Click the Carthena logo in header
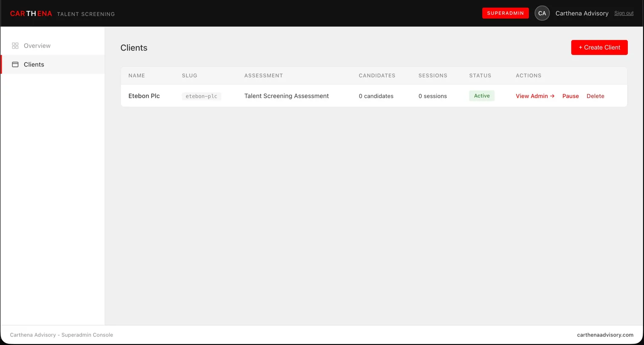Screen dimensions: 644x345 pyautogui.click(x=31, y=14)
